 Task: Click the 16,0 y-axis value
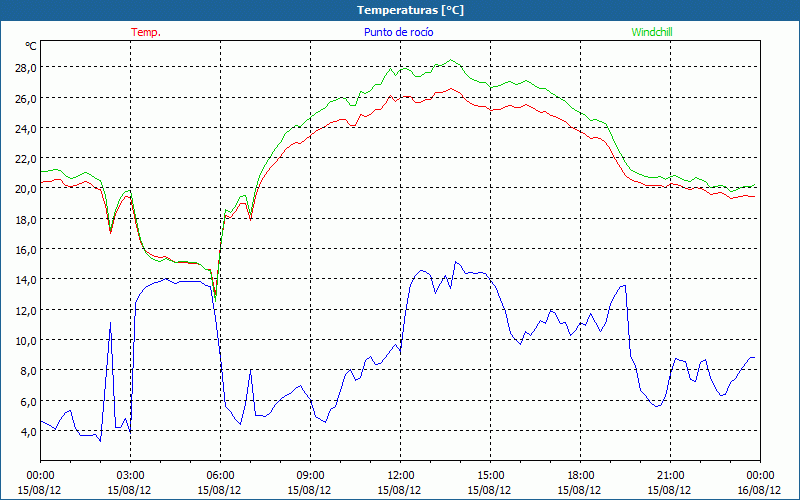coord(25,250)
